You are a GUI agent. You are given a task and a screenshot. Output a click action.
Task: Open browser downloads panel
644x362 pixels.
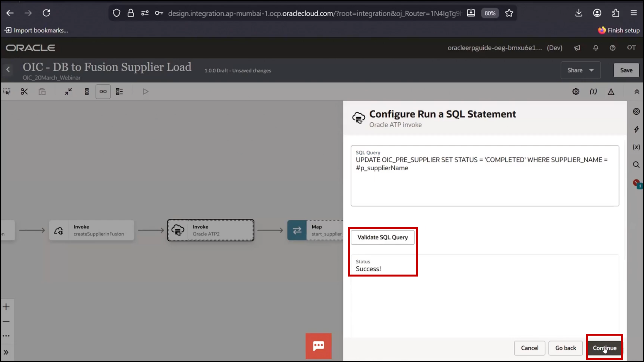tap(579, 13)
